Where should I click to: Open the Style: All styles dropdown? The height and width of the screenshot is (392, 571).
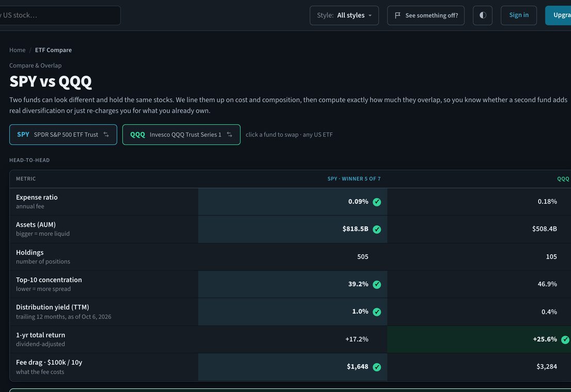coord(344,15)
